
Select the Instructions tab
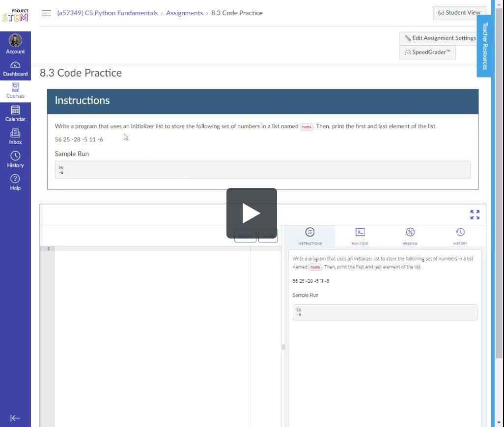coord(309,236)
